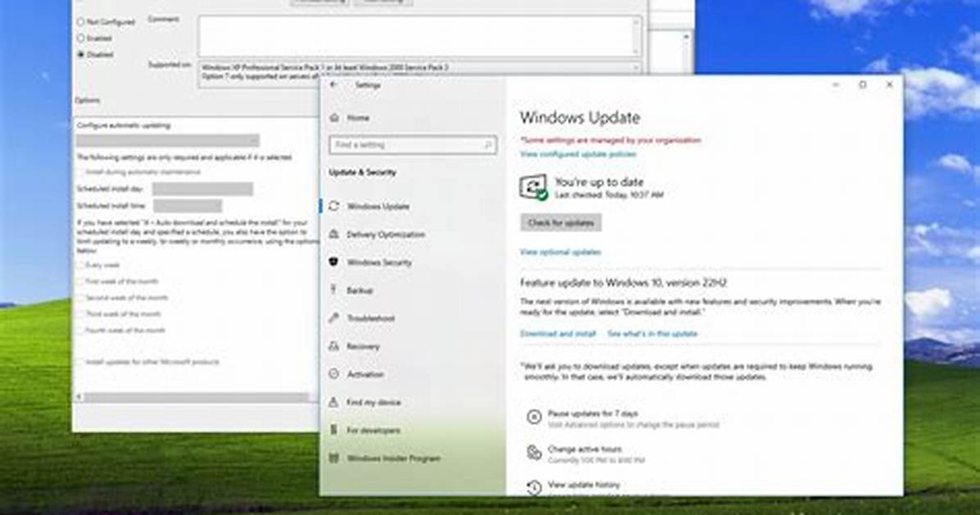Open View configured update policies link

click(578, 154)
